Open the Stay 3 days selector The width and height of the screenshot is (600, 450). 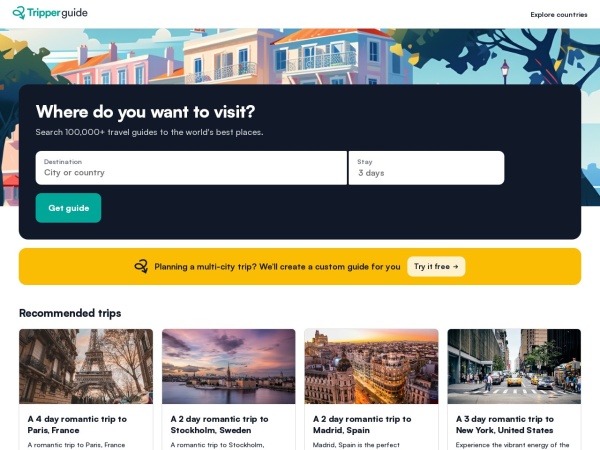click(426, 168)
